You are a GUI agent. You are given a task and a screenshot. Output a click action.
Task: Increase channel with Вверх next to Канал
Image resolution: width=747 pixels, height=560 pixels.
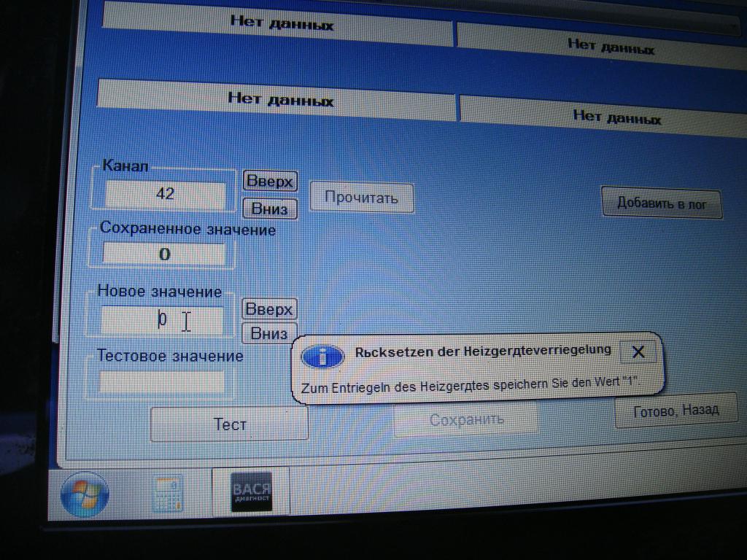coord(270,181)
